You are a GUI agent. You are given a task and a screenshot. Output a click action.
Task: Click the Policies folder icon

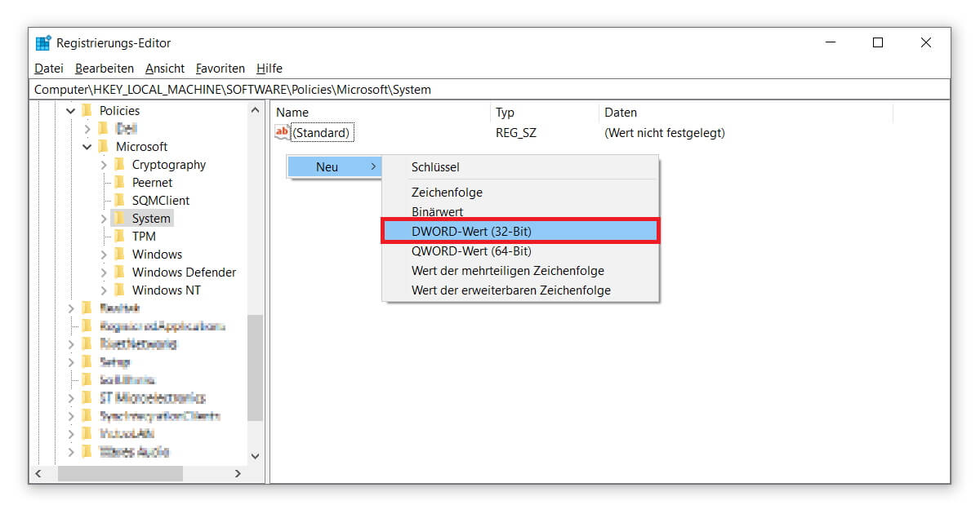pyautogui.click(x=87, y=111)
